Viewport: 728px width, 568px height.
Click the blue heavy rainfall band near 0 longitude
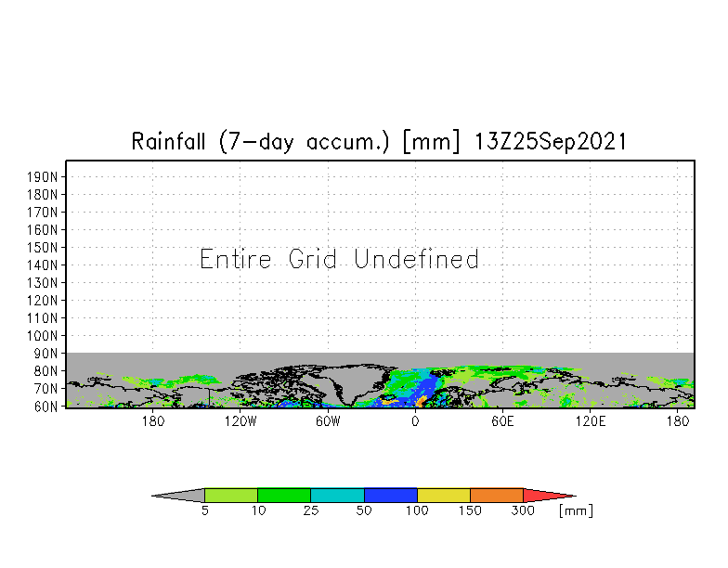click(x=427, y=388)
